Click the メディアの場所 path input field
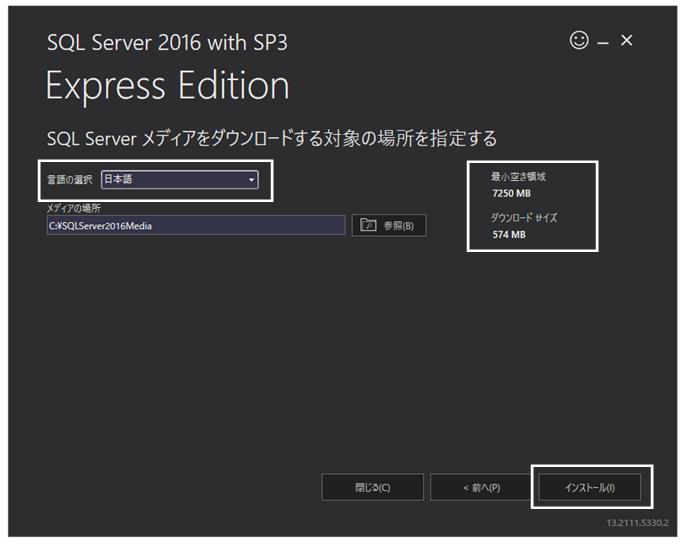Screen dimensions: 687x545 [196, 225]
